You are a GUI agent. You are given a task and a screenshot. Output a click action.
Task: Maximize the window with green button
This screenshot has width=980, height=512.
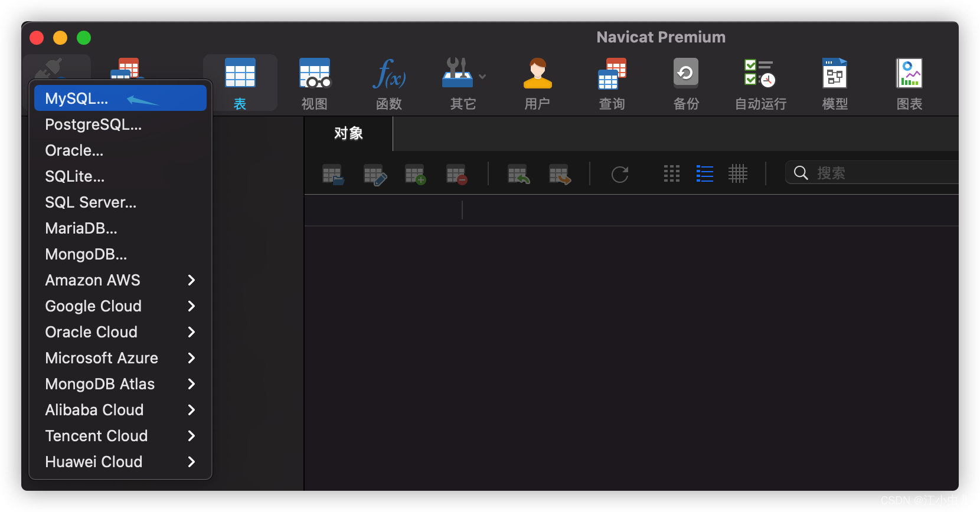(x=84, y=38)
